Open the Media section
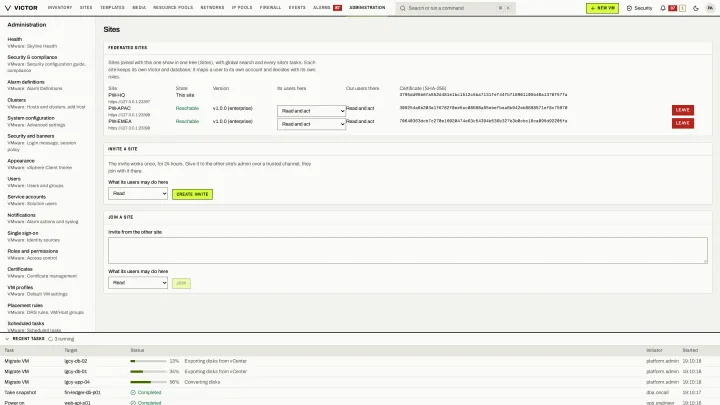Viewport: 720px width, 405px height. pyautogui.click(x=139, y=8)
